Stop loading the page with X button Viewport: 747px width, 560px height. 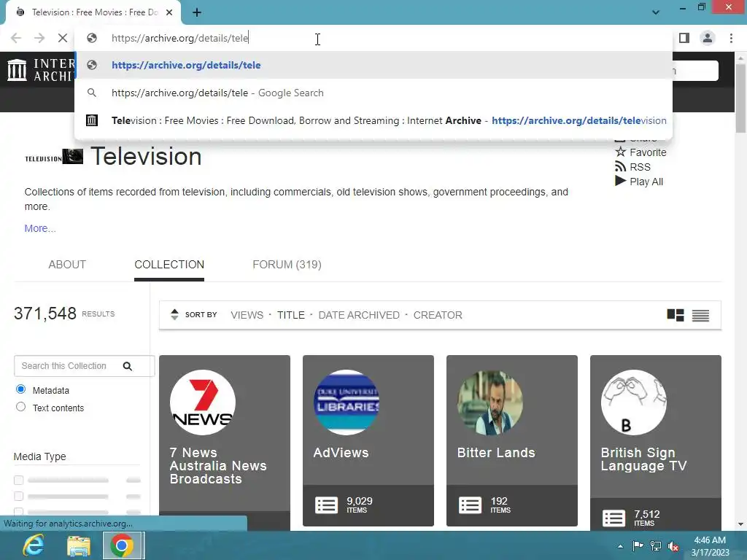63,38
